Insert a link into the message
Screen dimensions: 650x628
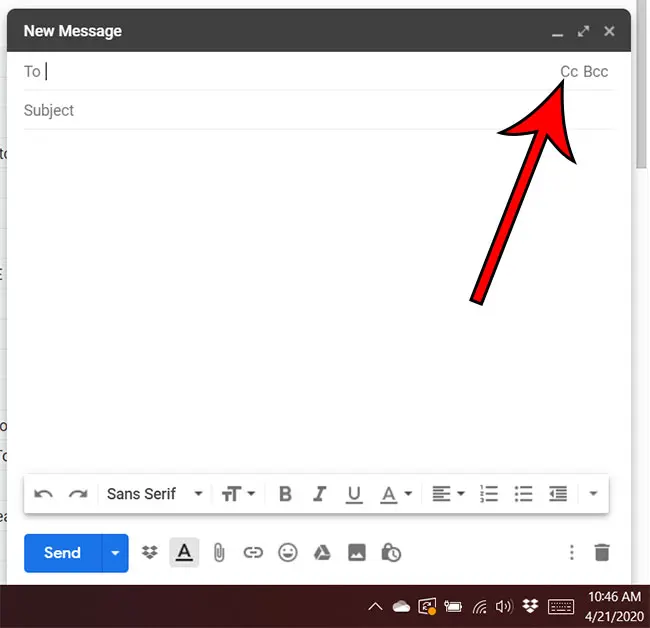point(253,552)
